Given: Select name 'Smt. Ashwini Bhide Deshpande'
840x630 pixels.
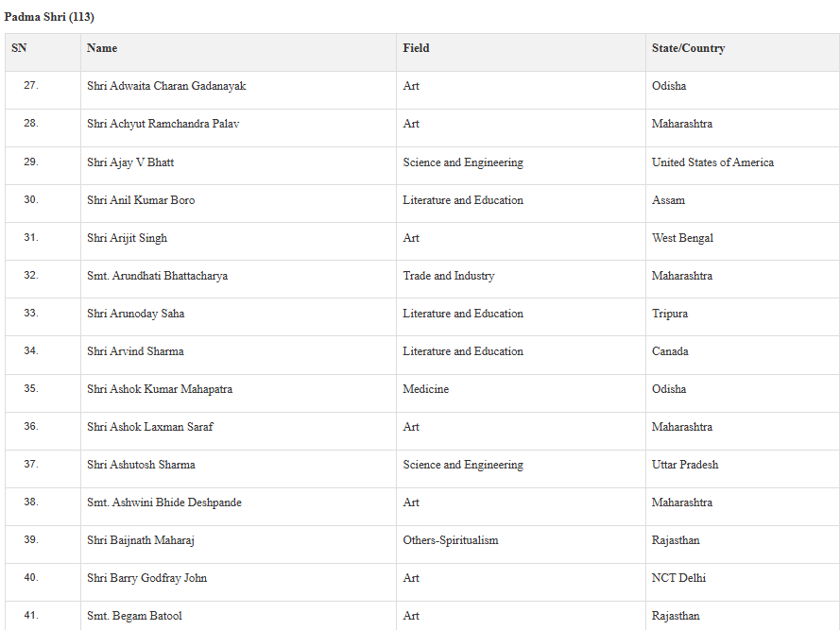Looking at the screenshot, I should 163,502.
